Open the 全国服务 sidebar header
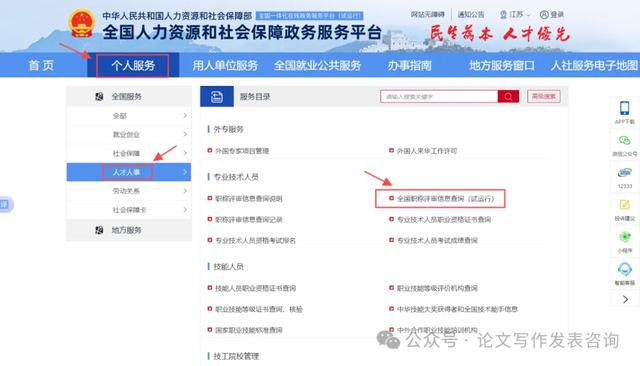The image size is (640, 366). pyautogui.click(x=129, y=97)
